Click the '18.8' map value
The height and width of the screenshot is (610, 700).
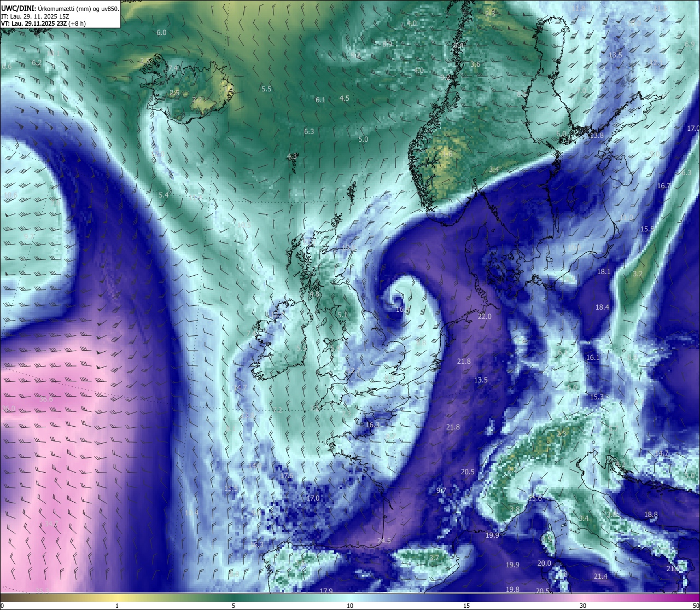(x=651, y=515)
